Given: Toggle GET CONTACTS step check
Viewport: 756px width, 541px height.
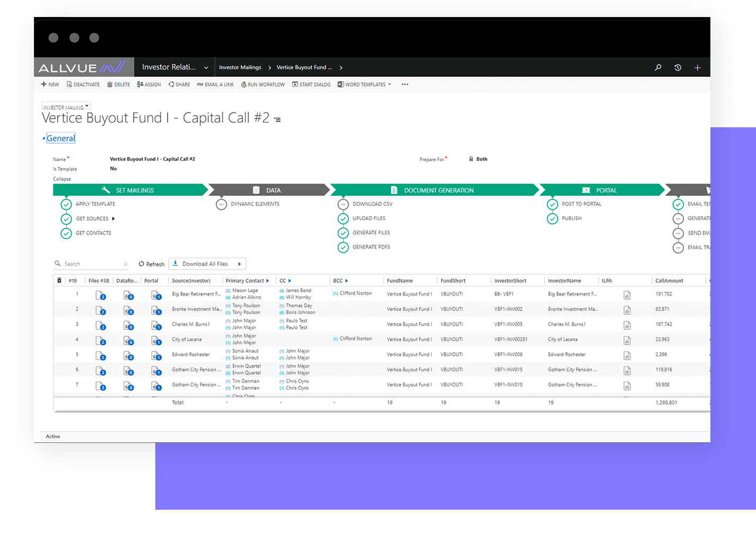Looking at the screenshot, I should 66,233.
